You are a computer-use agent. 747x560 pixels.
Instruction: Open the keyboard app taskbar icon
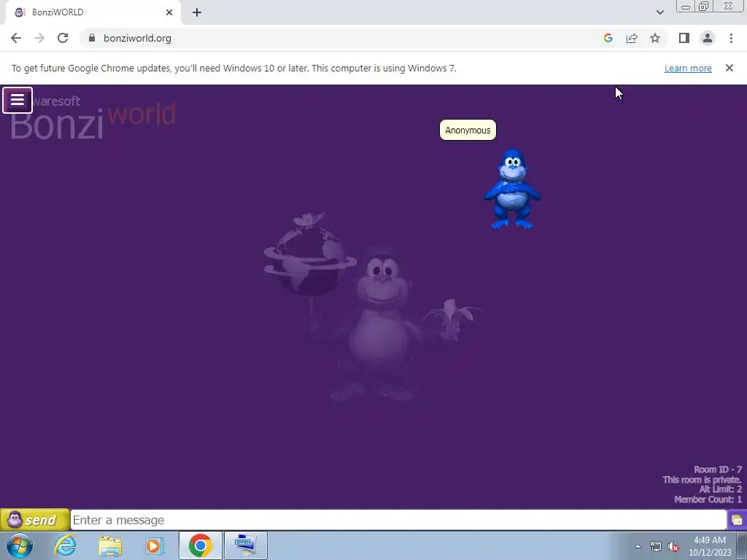click(245, 545)
